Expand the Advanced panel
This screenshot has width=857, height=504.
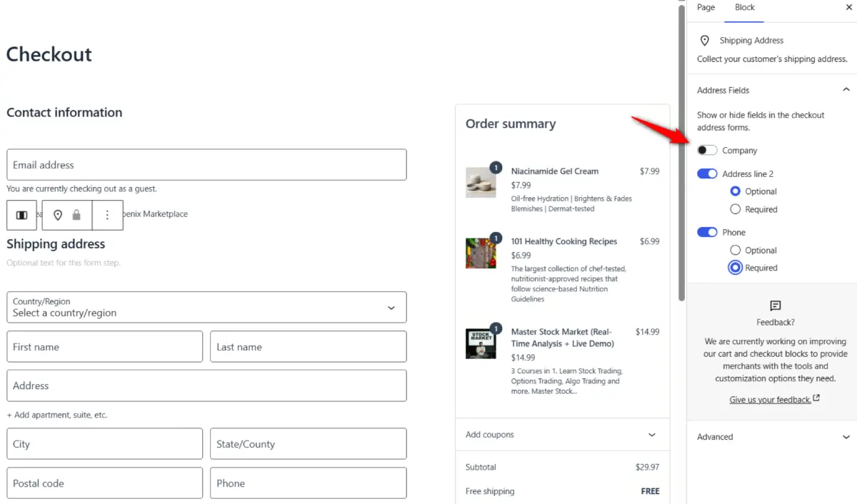pyautogui.click(x=772, y=437)
